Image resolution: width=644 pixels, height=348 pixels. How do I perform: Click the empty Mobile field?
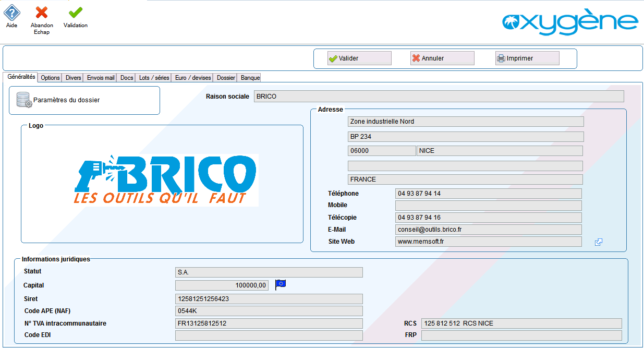489,206
